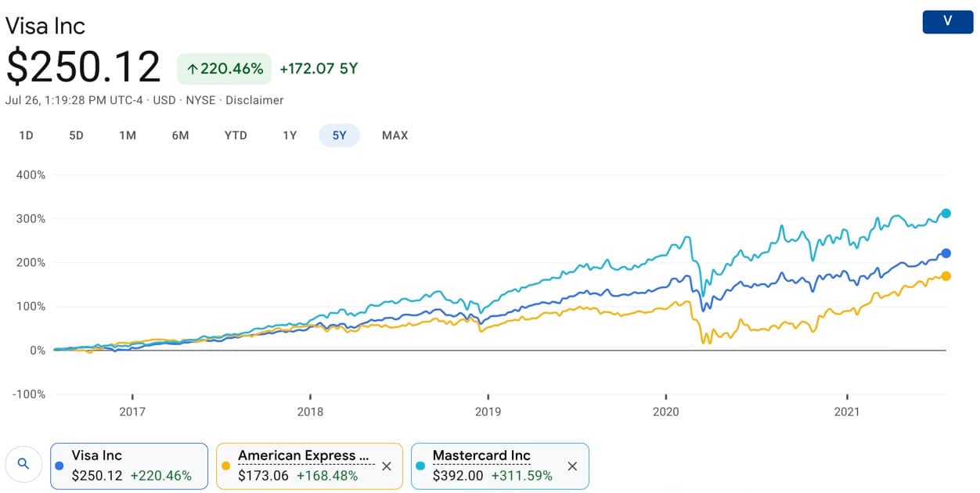980x493 pixels.
Task: Click the blue Visa line endpoint dot
Action: [946, 253]
